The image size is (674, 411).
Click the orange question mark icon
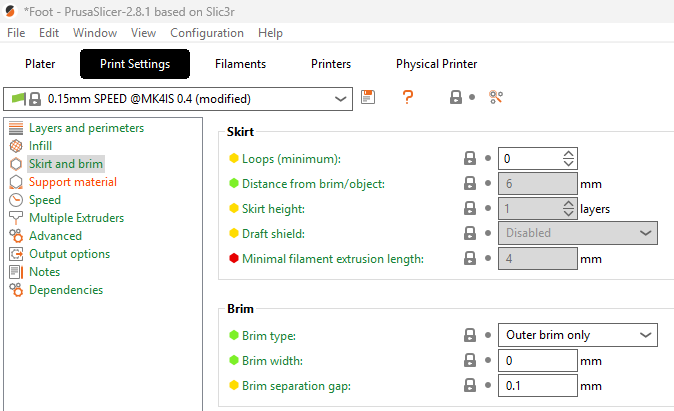(x=408, y=97)
